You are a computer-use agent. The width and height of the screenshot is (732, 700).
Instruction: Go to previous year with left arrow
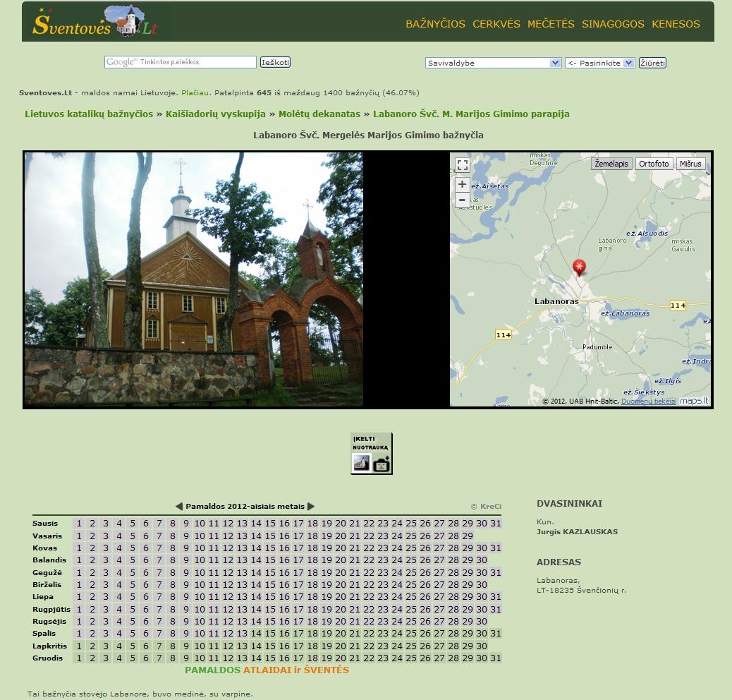pos(179,506)
